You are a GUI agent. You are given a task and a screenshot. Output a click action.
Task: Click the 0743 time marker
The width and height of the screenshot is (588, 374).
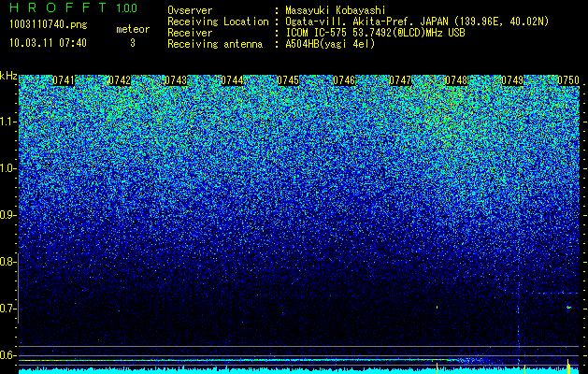176,80
